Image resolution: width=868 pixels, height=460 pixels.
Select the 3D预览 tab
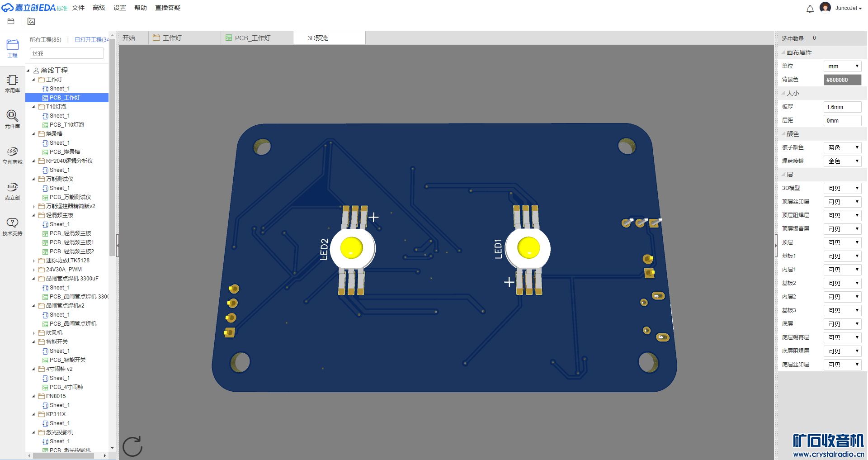pos(329,38)
